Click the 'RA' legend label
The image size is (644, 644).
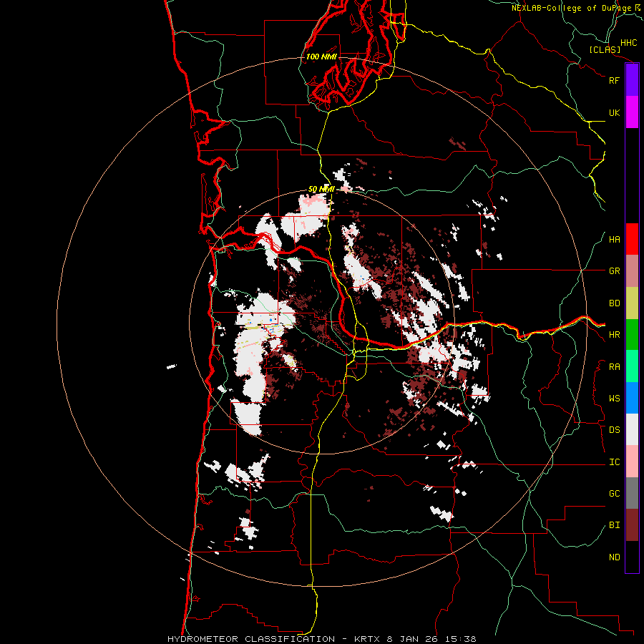coord(615,367)
